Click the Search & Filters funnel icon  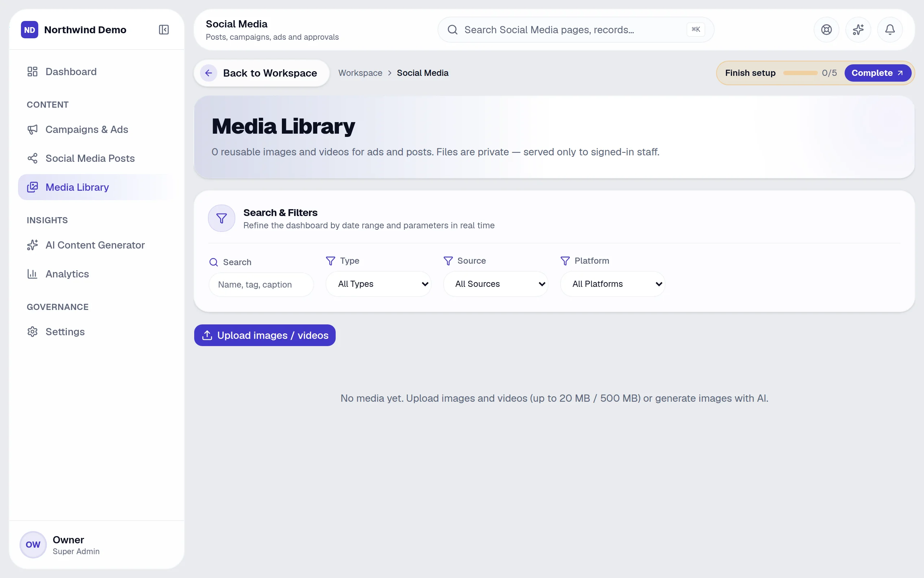tap(222, 218)
